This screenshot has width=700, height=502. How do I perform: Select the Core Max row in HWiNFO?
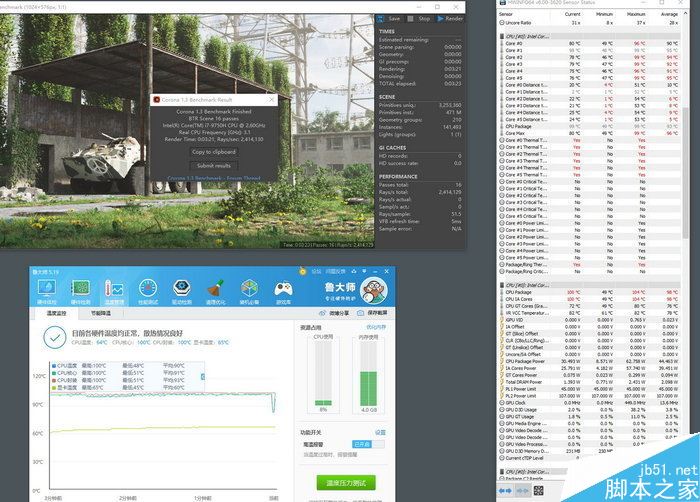click(x=589, y=134)
